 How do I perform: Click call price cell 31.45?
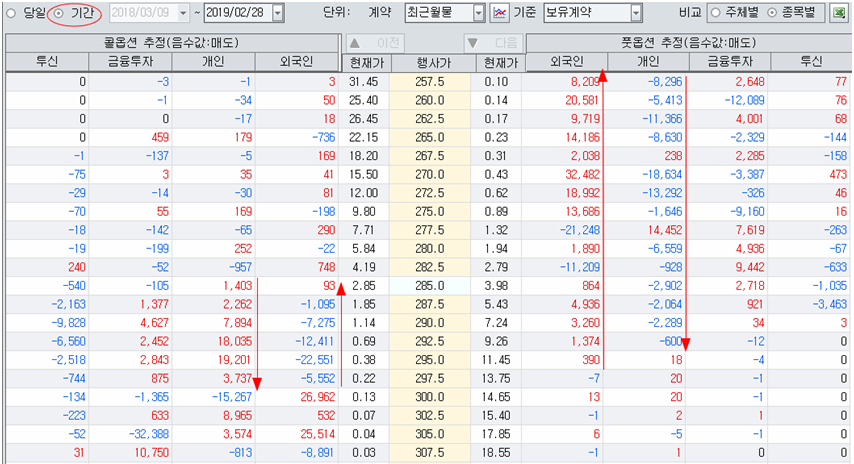point(364,82)
